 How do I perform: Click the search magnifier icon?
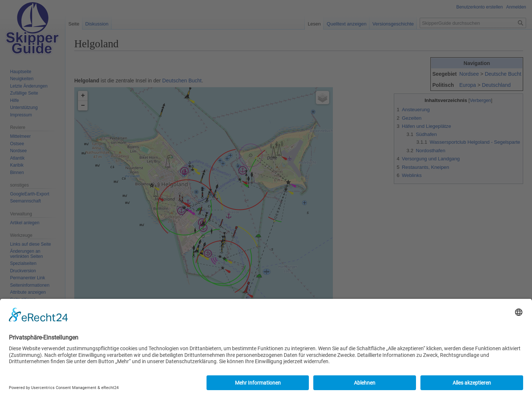pyautogui.click(x=521, y=23)
